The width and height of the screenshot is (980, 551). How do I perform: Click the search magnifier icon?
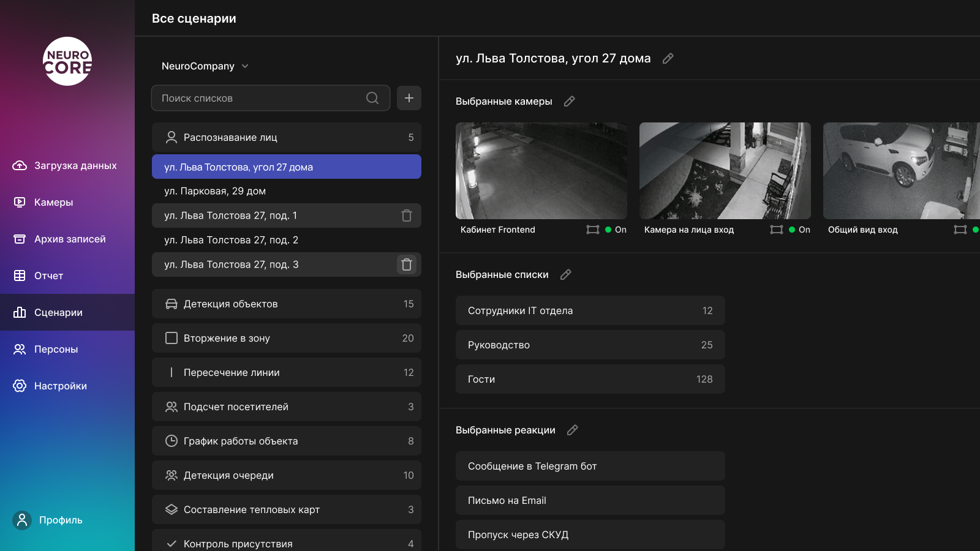pos(372,98)
